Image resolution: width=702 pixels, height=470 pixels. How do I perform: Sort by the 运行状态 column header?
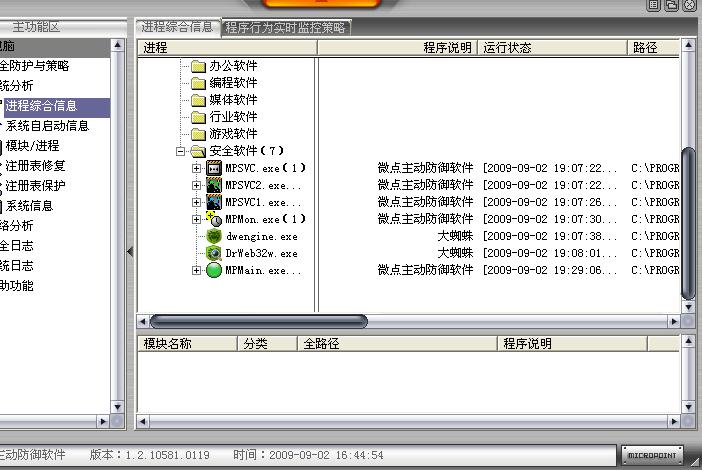552,47
